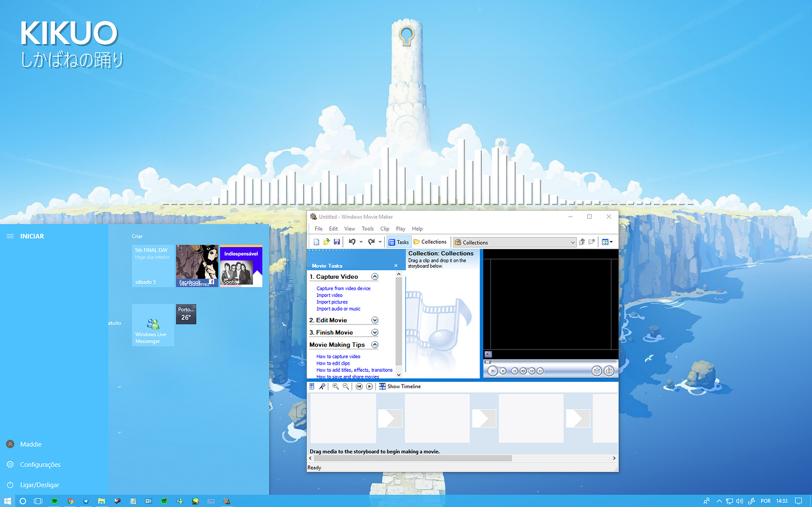Toggle the Tasks pane button

click(x=399, y=241)
